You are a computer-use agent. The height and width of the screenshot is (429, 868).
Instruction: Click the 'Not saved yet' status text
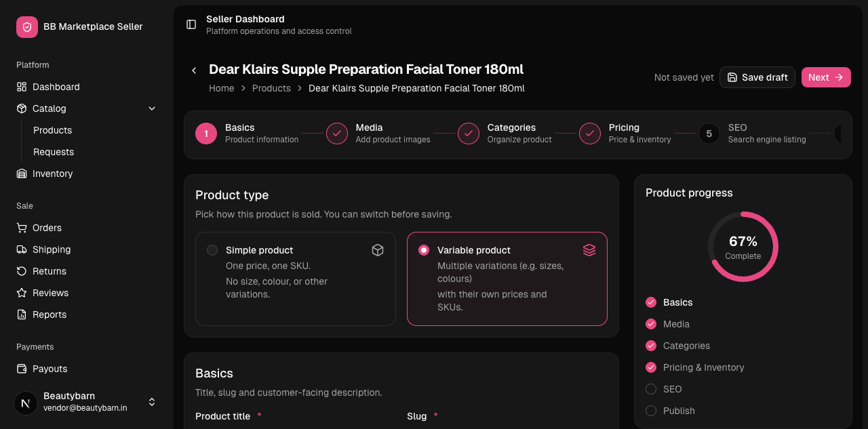click(x=684, y=77)
